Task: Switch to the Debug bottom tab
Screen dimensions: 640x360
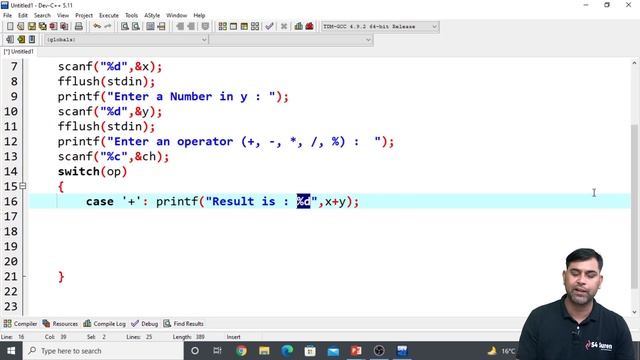Action: pos(145,324)
